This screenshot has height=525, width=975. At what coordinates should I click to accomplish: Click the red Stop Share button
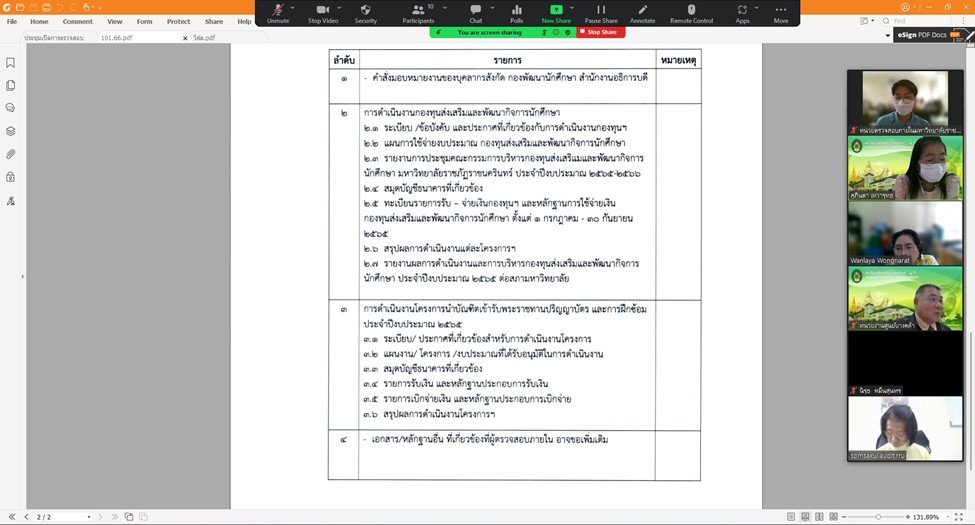coord(601,32)
